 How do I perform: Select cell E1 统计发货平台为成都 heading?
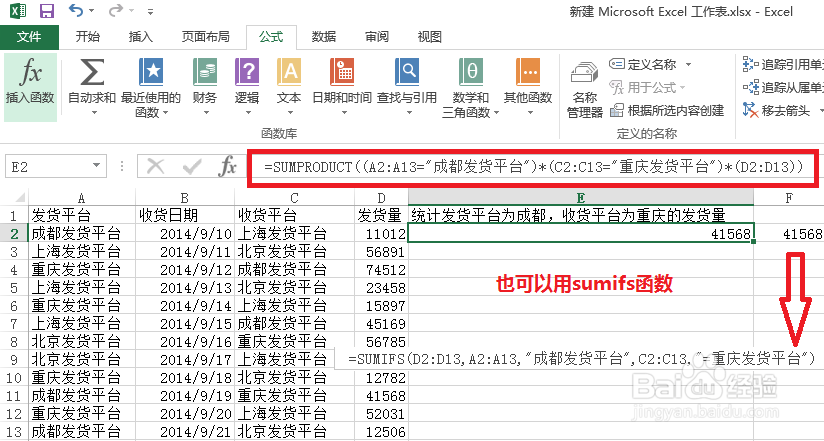[x=581, y=215]
